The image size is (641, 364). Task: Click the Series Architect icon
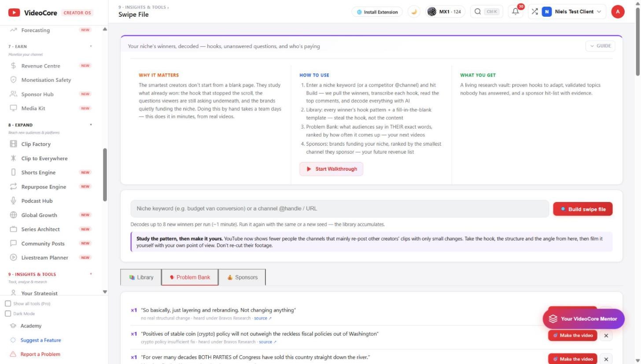click(x=13, y=229)
